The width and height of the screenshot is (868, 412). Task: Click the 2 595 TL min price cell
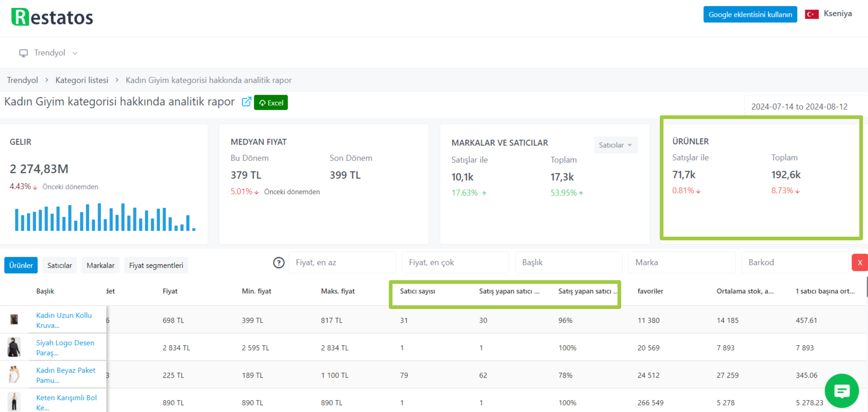click(x=256, y=348)
